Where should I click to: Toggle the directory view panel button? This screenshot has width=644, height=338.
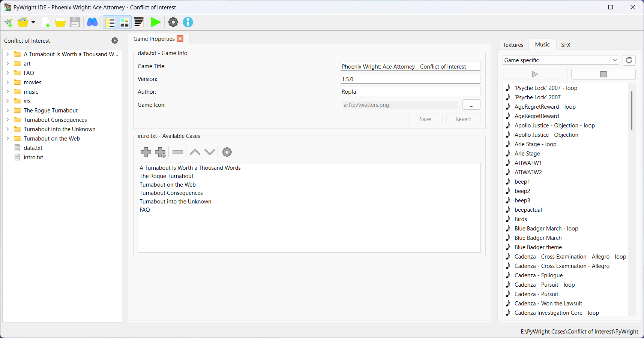(x=110, y=22)
